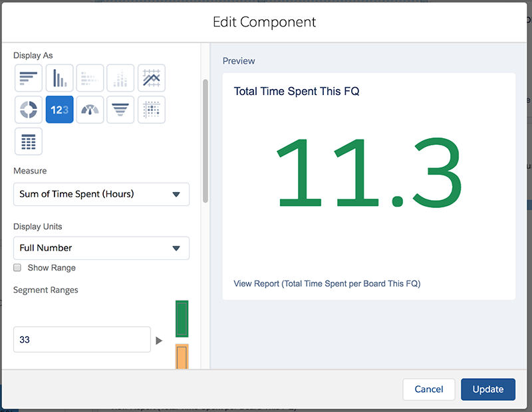Image resolution: width=532 pixels, height=412 pixels.
Task: Open the View Report link in preview
Action: click(327, 284)
